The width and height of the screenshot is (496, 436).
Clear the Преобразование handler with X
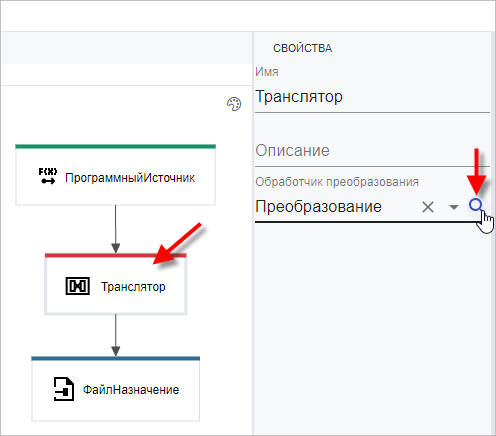(x=428, y=207)
